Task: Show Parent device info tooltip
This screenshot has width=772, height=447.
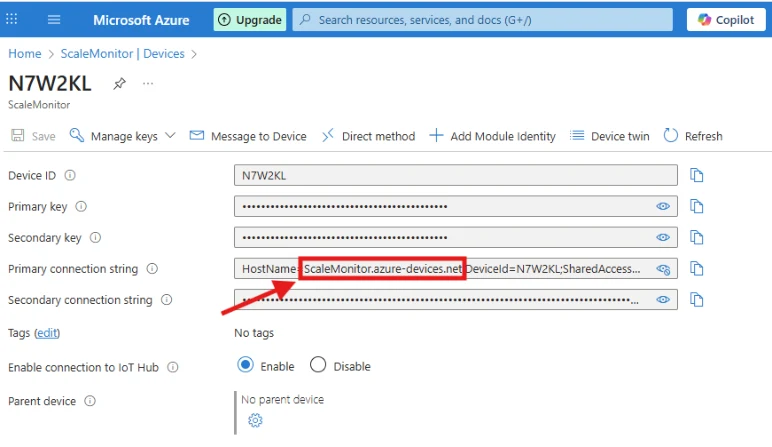Action: tap(90, 401)
